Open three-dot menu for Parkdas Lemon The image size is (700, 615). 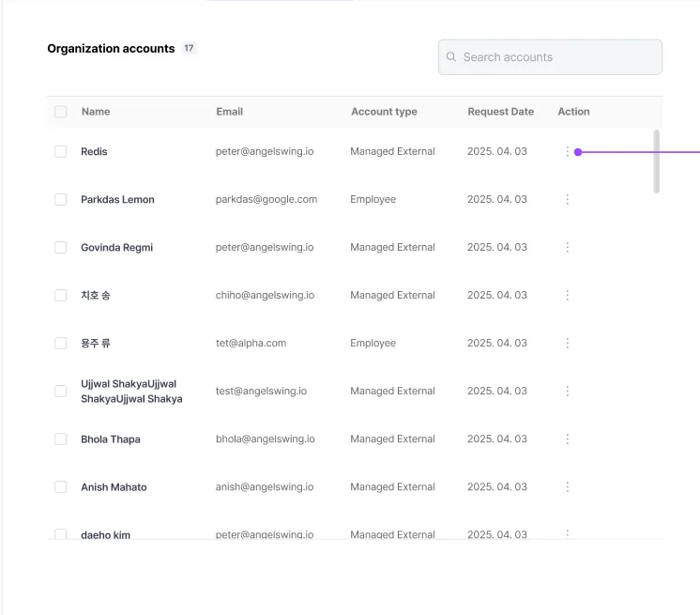567,200
